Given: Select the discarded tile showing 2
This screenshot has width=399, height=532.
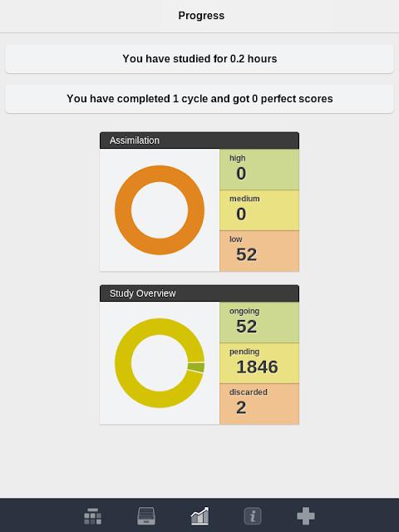Looking at the screenshot, I should pos(259,404).
